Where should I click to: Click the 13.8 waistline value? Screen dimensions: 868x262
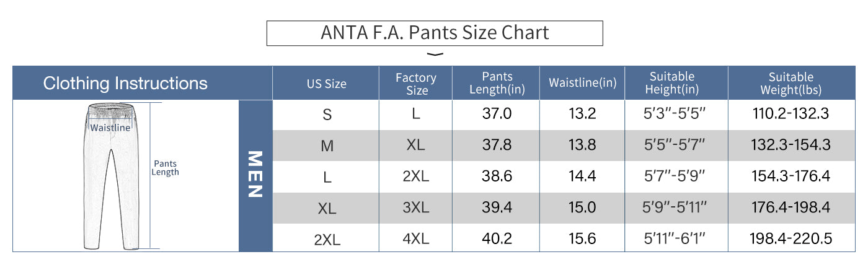pyautogui.click(x=582, y=145)
